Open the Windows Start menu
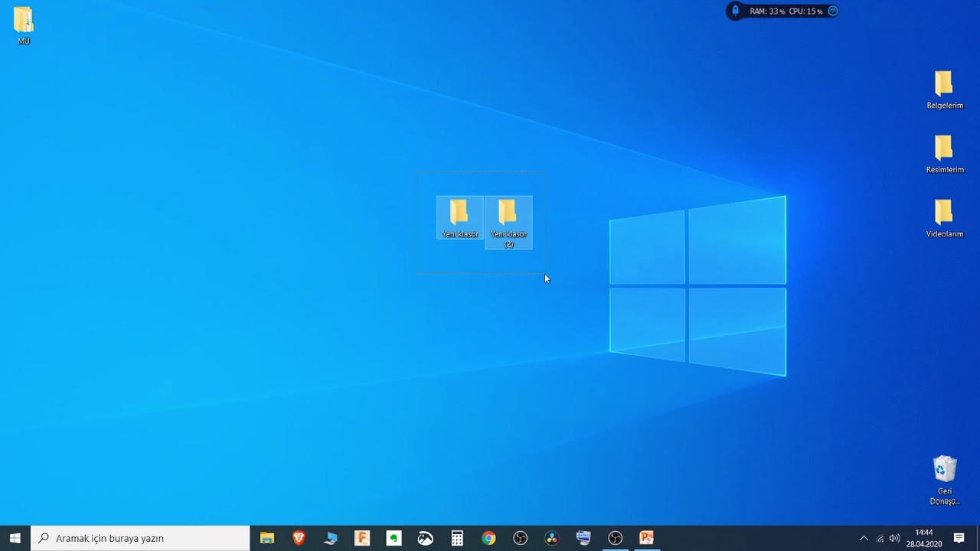The image size is (980, 551). click(15, 538)
